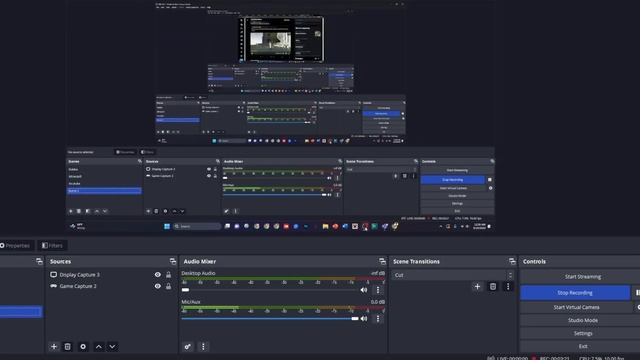Click the CPU usage text in status bar

[602, 358]
